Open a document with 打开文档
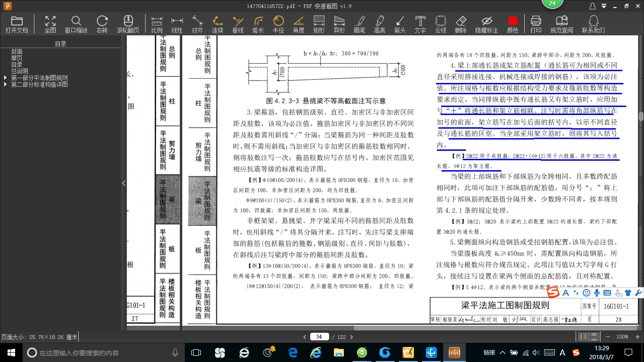 click(x=17, y=24)
